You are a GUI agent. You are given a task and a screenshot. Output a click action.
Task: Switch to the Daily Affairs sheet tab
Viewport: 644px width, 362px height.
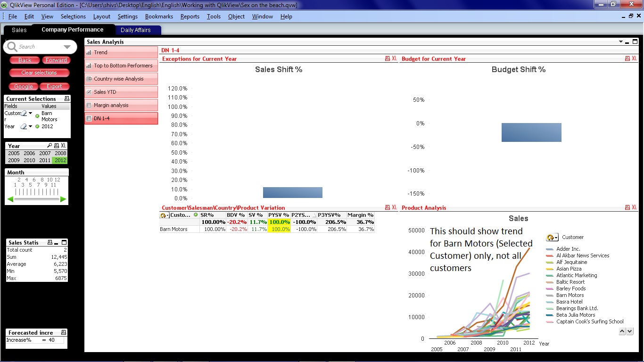pos(136,30)
